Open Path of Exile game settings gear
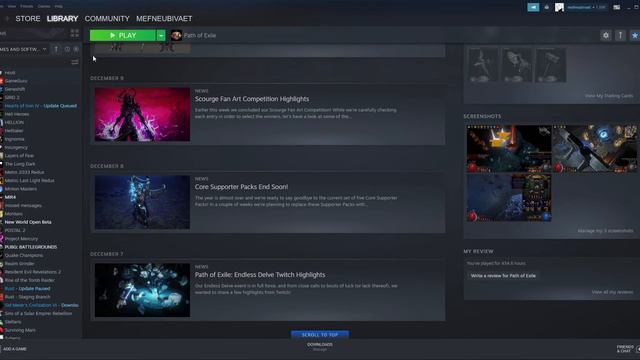This screenshot has width=640, height=360. point(606,36)
